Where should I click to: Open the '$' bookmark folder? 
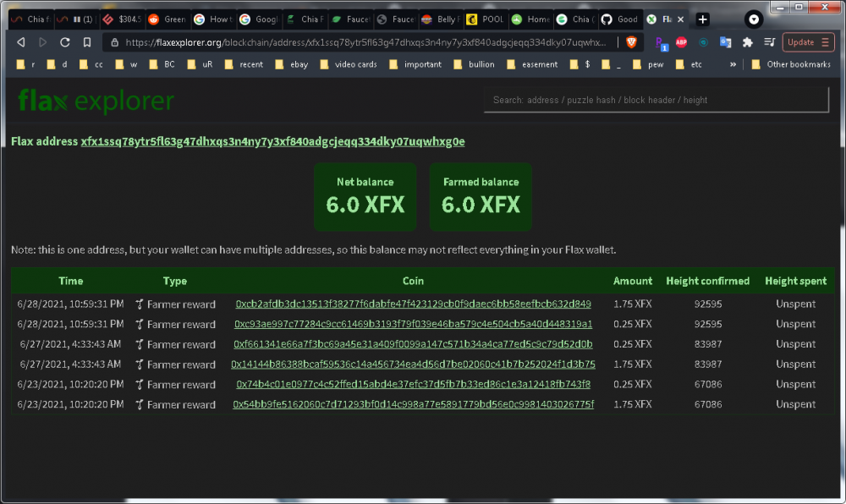580,64
